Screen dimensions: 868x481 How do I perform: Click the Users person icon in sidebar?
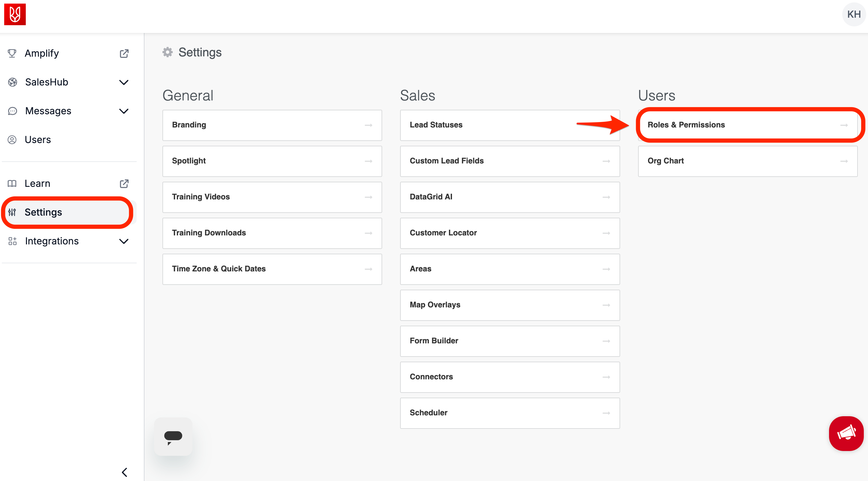click(x=12, y=140)
